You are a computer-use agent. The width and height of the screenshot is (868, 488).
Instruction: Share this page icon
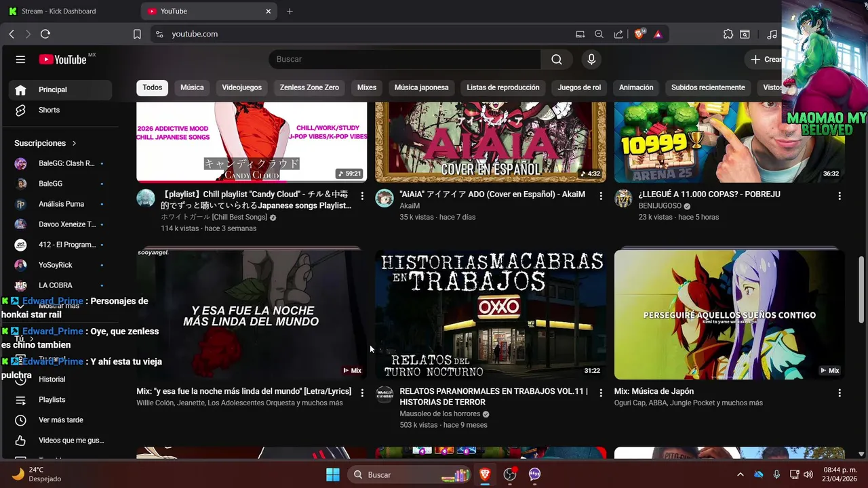(618, 34)
